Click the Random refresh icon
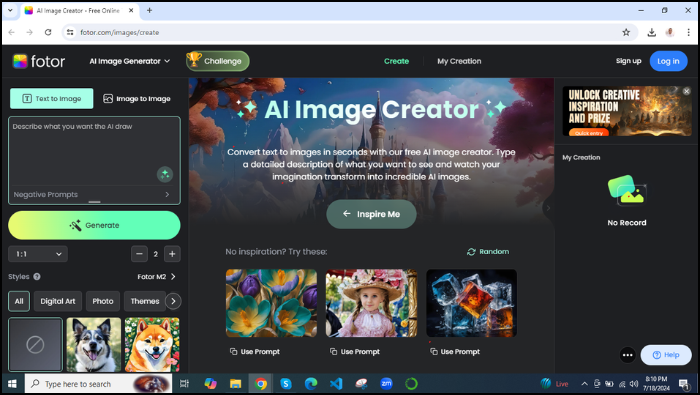The width and height of the screenshot is (700, 395). coord(471,252)
